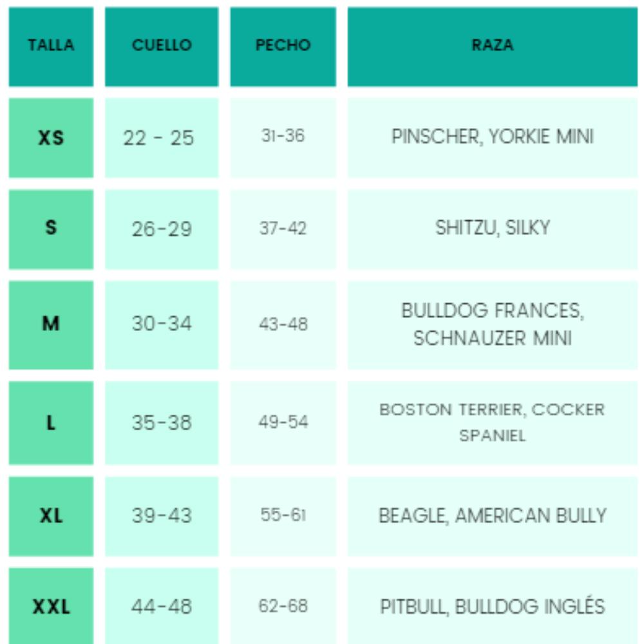Screen dimensions: 644x644
Task: Select the S size cell
Action: point(51,230)
